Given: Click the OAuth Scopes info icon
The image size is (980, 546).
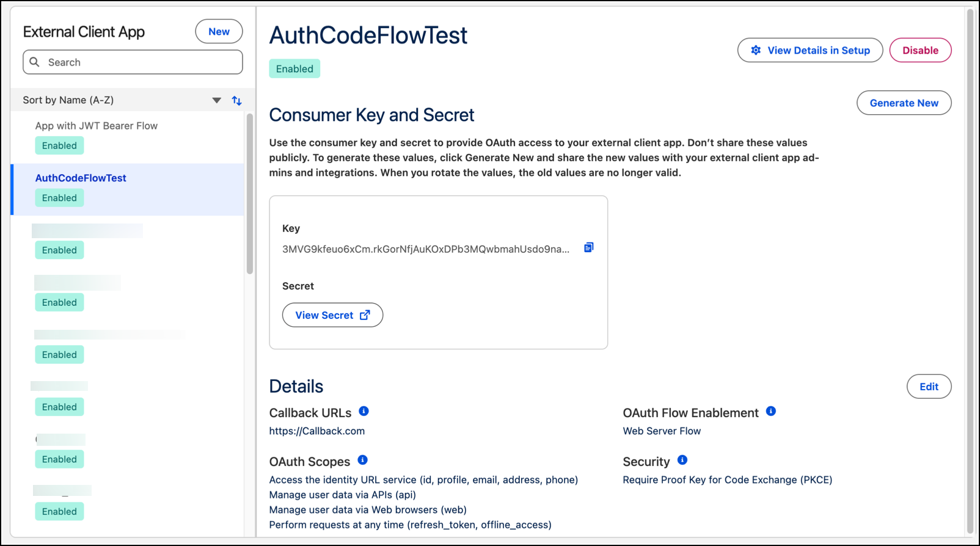Looking at the screenshot, I should (x=362, y=460).
